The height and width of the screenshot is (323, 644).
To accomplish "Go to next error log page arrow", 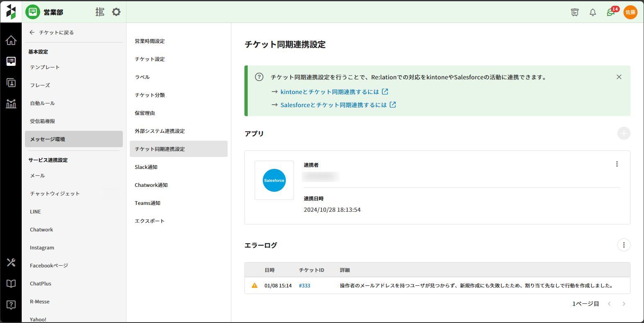I will click(624, 304).
